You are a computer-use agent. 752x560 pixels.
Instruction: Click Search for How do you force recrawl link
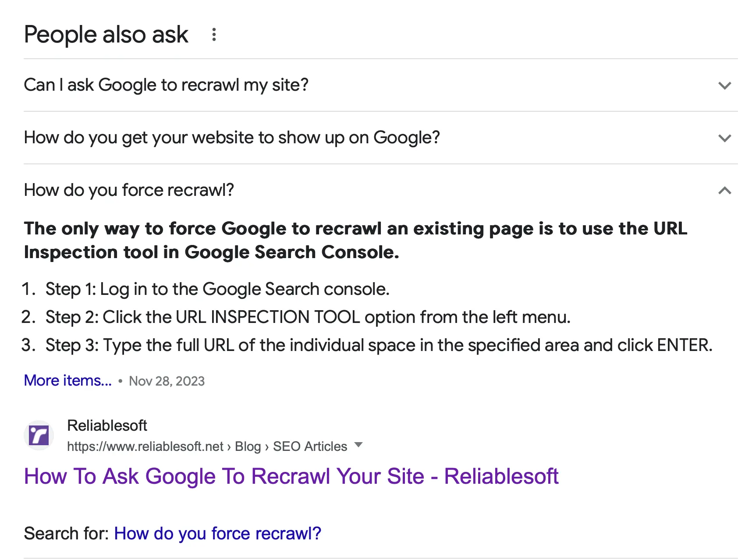[217, 534]
